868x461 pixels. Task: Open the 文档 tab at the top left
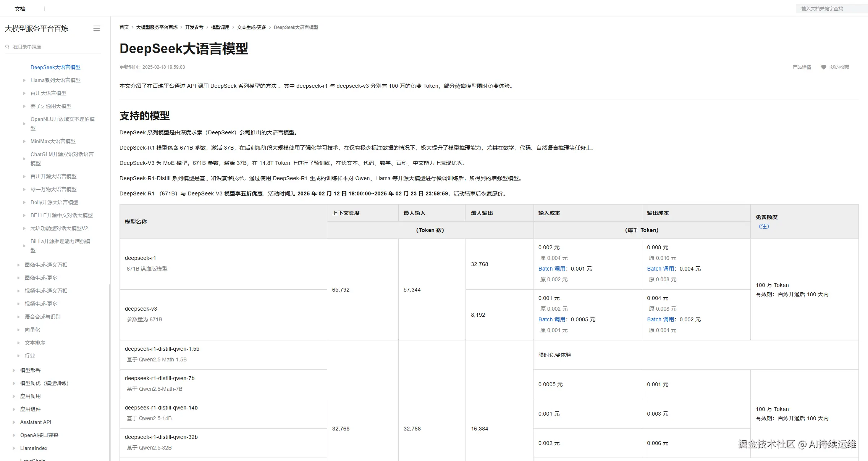pyautogui.click(x=20, y=8)
